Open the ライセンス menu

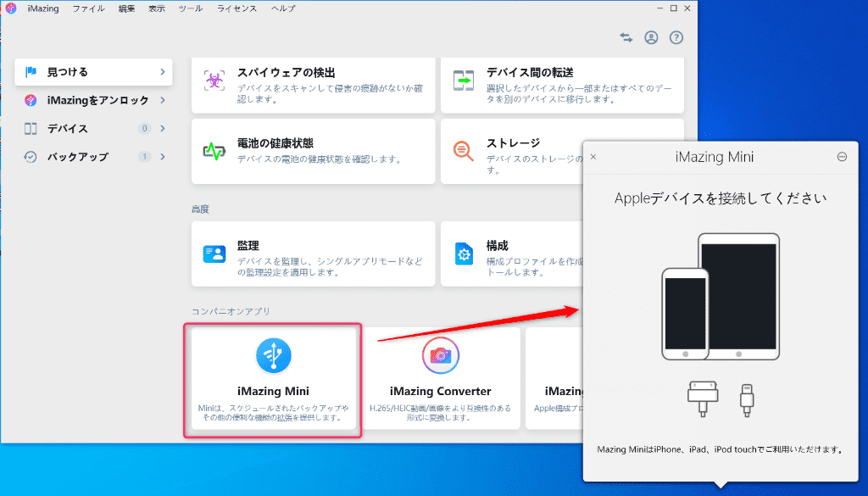pyautogui.click(x=237, y=8)
